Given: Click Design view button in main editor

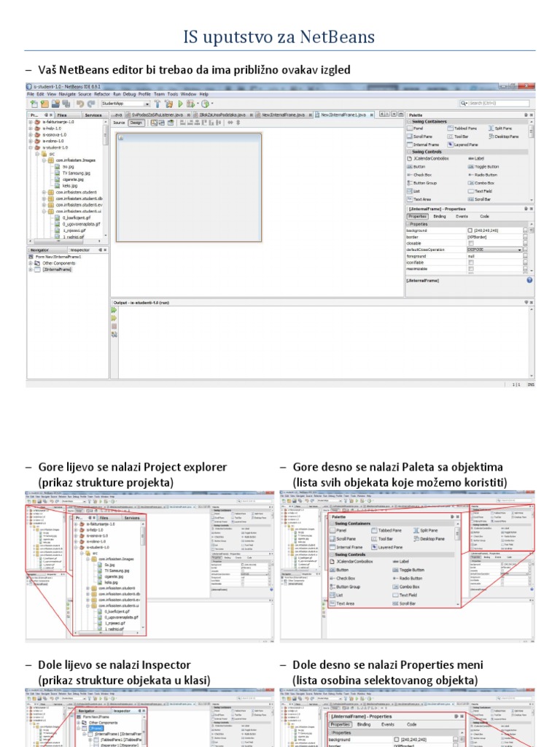Looking at the screenshot, I should [x=136, y=123].
